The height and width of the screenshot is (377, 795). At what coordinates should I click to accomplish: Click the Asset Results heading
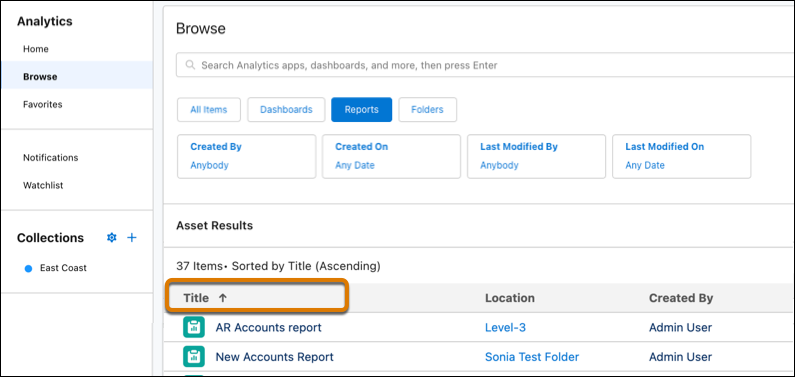coord(214,225)
